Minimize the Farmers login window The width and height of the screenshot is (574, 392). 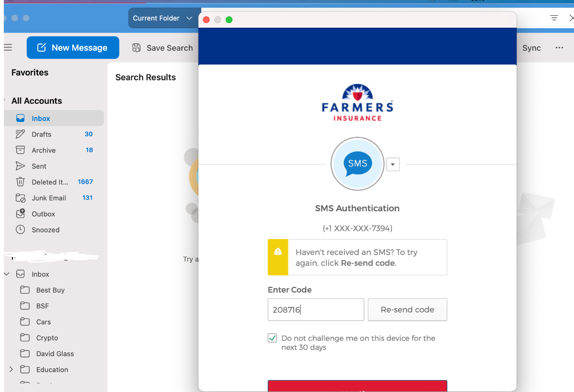218,20
